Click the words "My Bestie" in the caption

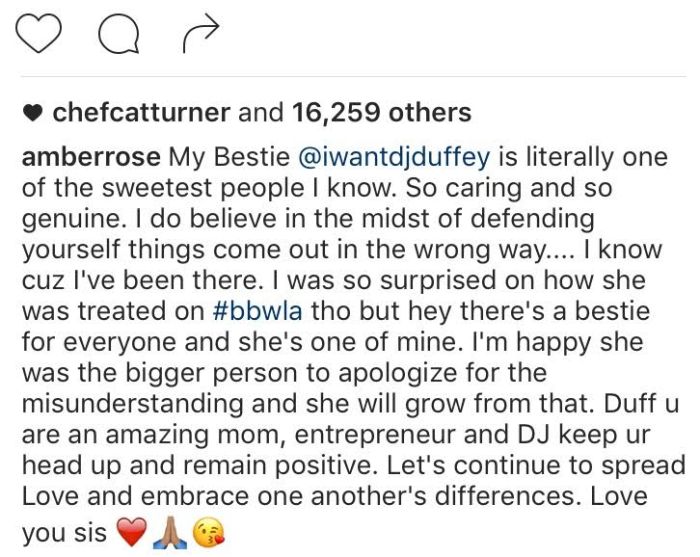click(229, 157)
